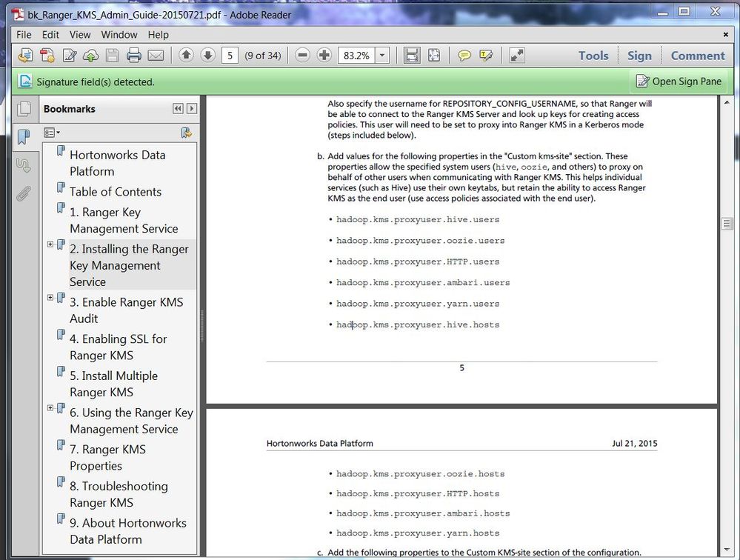This screenshot has width=740, height=560.
Task: Open the Sign pane tab
Action: point(639,56)
